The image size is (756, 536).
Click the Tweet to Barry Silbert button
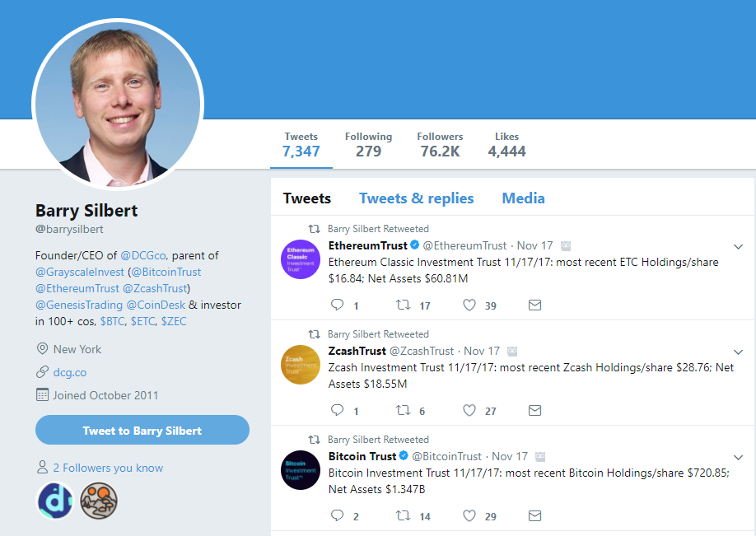(x=142, y=429)
